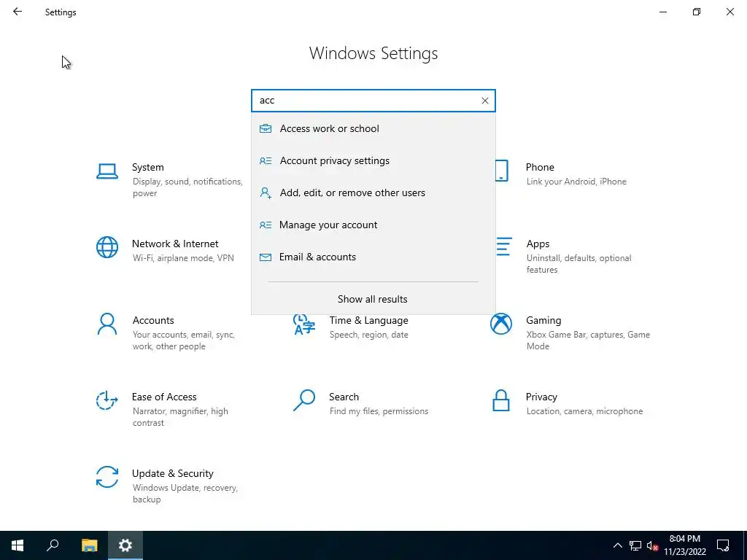
Task: Click the Apps list icon
Action: click(x=504, y=246)
